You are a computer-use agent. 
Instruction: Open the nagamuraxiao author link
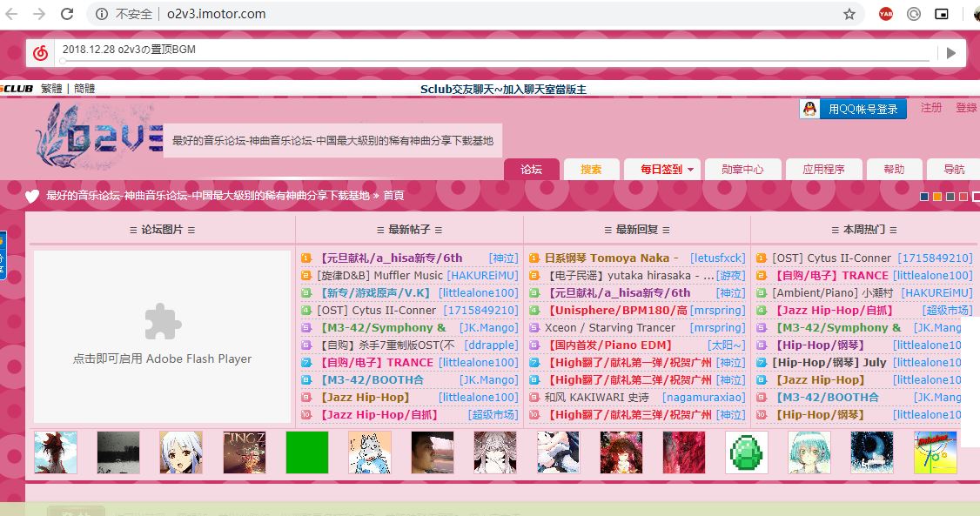click(x=704, y=398)
